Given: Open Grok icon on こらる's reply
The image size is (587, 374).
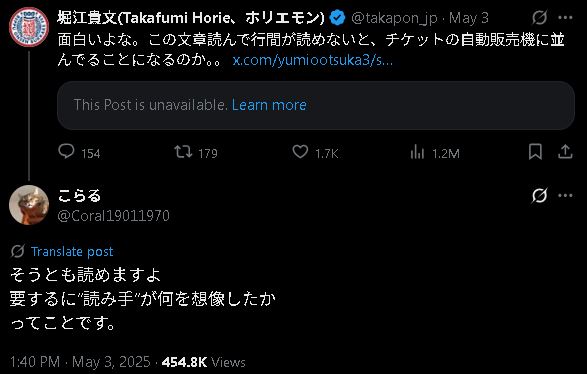Looking at the screenshot, I should tap(539, 195).
